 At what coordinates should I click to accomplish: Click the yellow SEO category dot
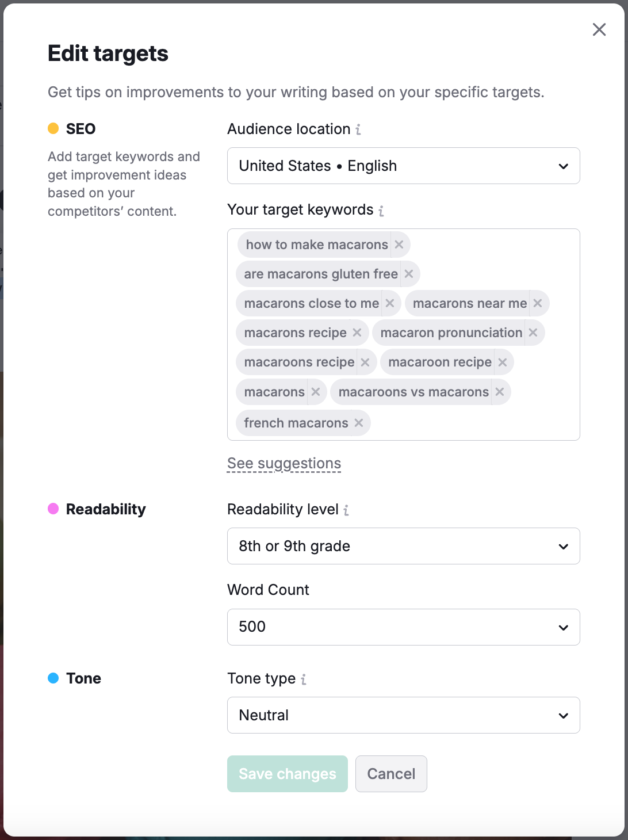(x=53, y=128)
